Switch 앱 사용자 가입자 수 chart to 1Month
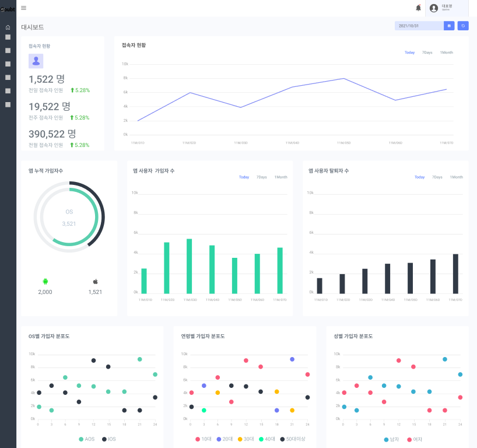The height and width of the screenshot is (448, 477). coord(281,177)
